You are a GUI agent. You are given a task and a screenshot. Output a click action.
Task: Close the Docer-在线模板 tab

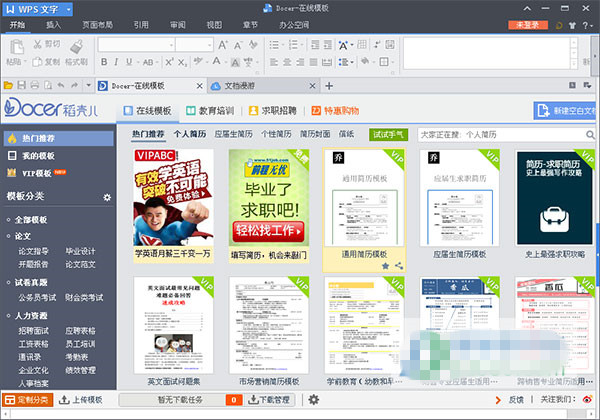click(x=199, y=86)
